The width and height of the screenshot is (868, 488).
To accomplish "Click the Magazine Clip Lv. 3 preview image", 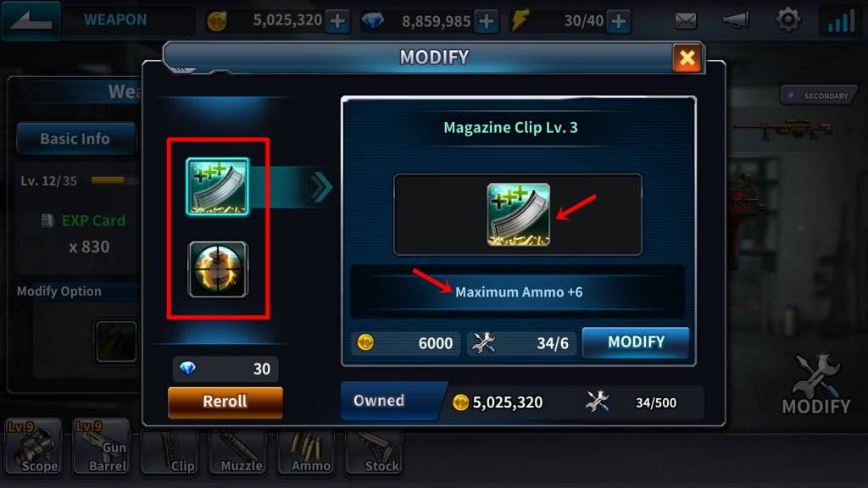I will click(518, 214).
